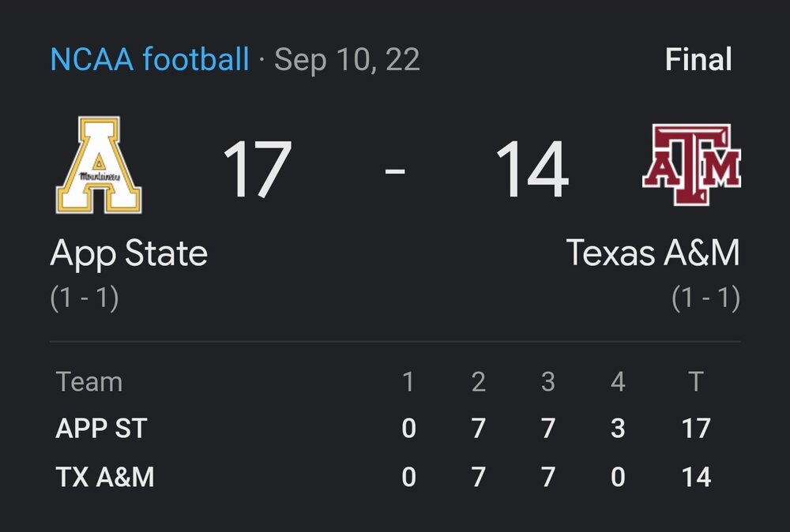Open the Texas A&M team name
The width and height of the screenshot is (790, 532).
(653, 253)
